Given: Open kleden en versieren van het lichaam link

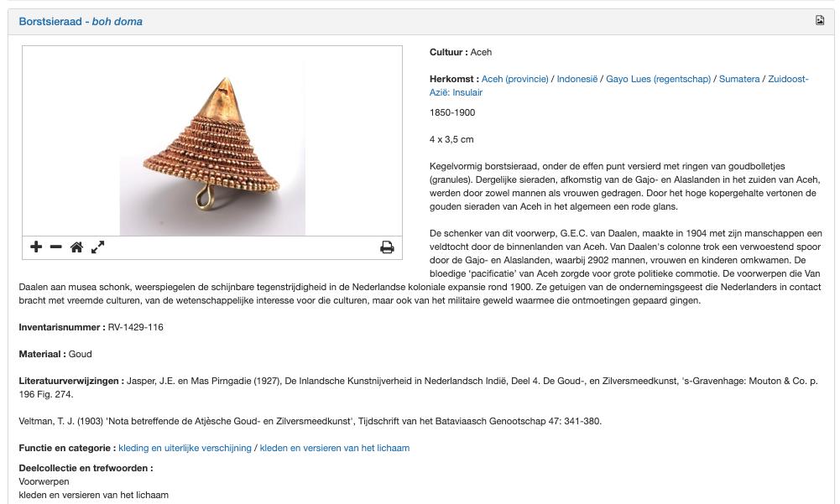Looking at the screenshot, I should point(334,448).
